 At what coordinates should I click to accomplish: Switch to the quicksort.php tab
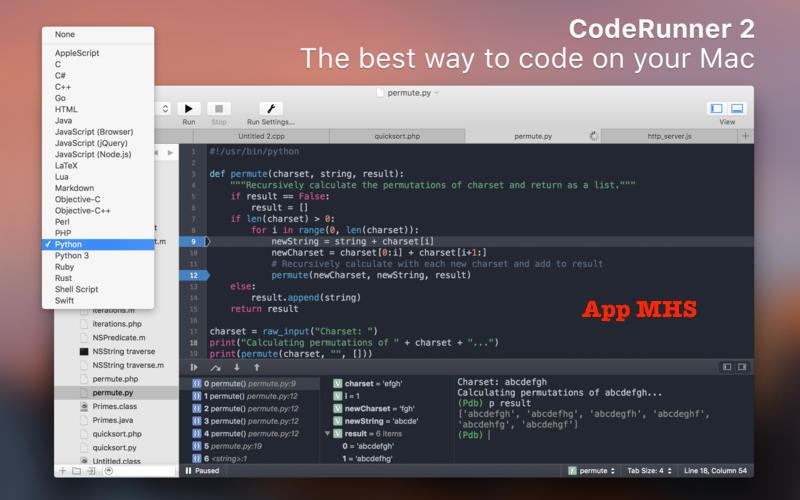pyautogui.click(x=397, y=136)
